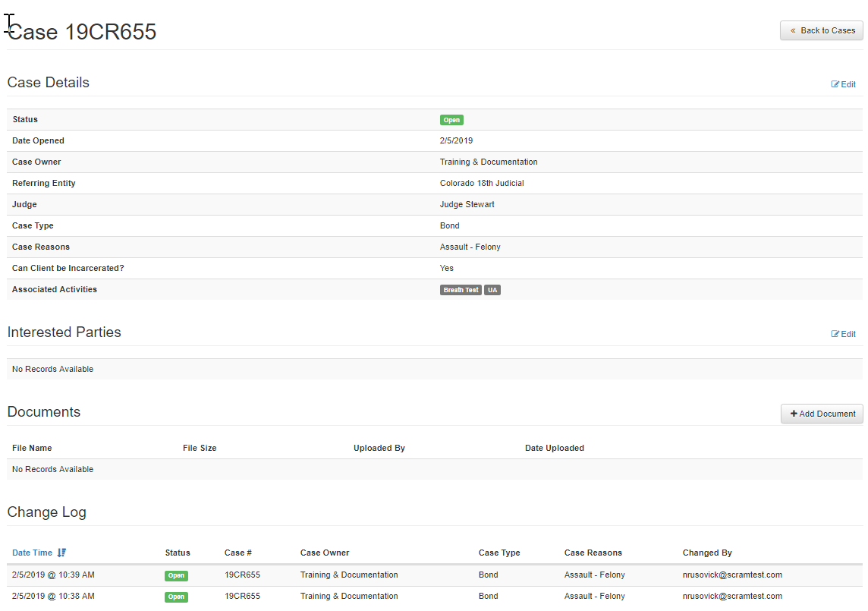Click the File Size column header
This screenshot has width=868, height=611.
point(200,448)
